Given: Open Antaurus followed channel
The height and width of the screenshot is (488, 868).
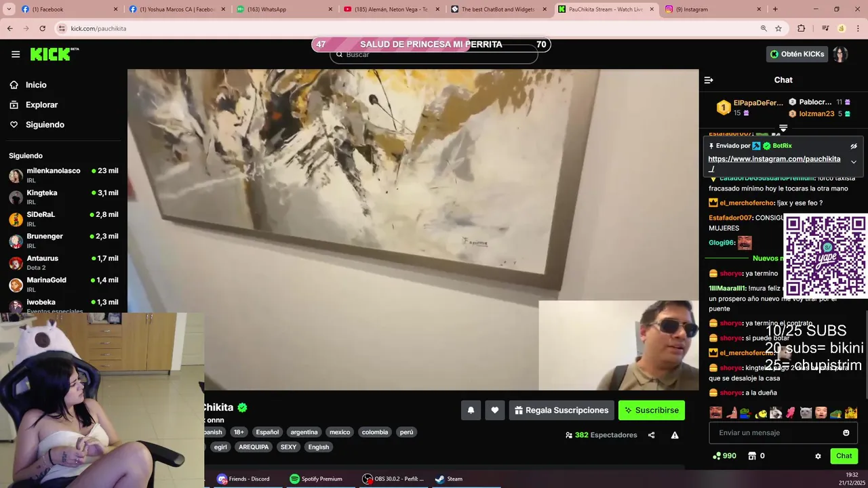Looking at the screenshot, I should point(64,262).
